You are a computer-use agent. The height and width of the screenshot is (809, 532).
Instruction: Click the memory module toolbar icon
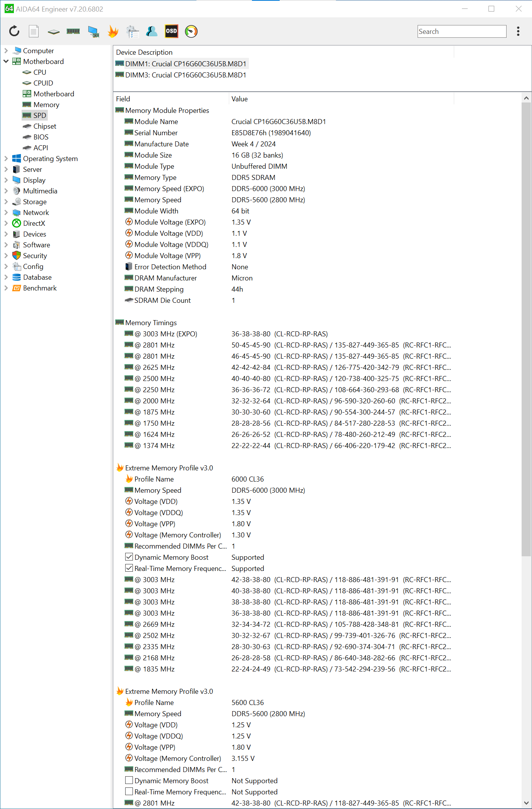[x=73, y=31]
